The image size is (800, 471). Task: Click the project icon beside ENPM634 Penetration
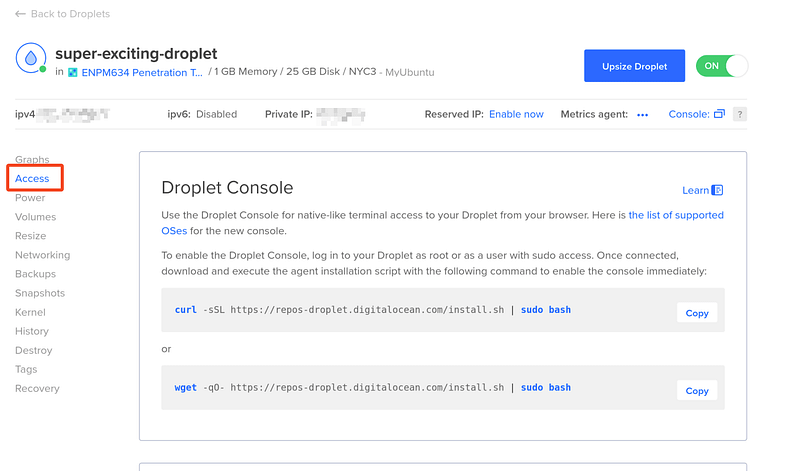point(72,72)
